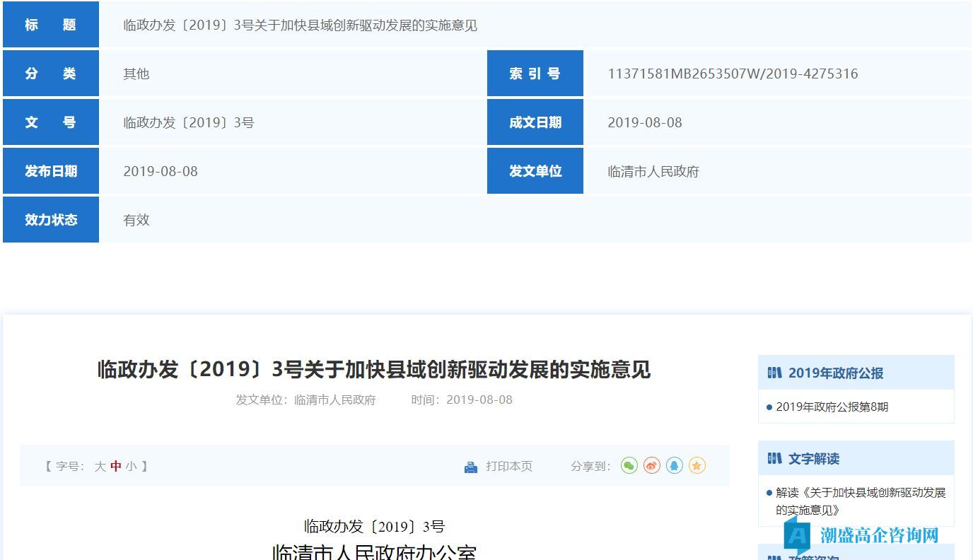This screenshot has width=973, height=560.
Task: Click the 其他 category value
Action: tap(136, 74)
